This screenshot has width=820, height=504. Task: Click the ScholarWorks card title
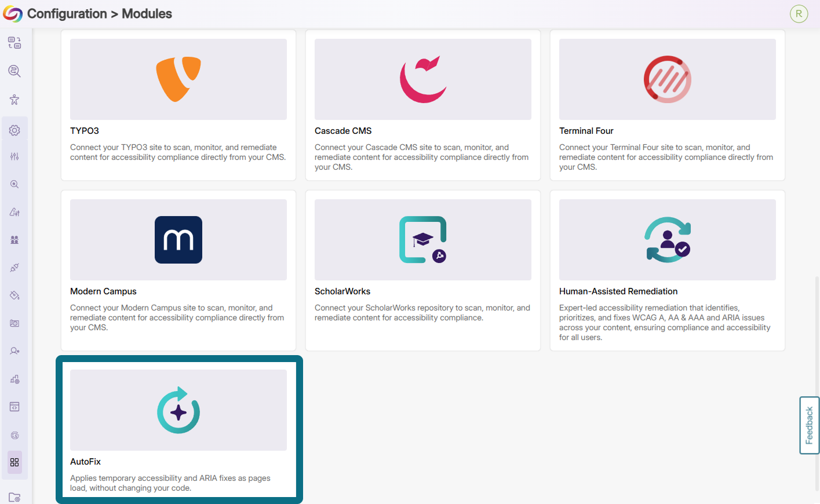(x=342, y=291)
